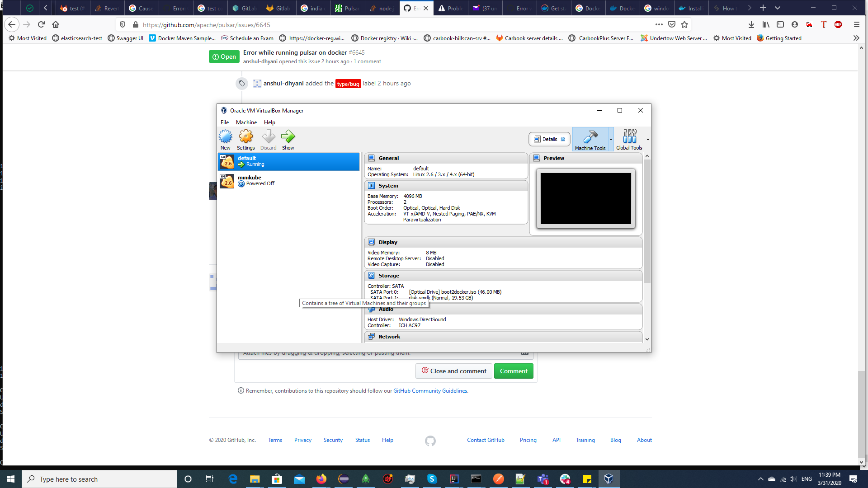Switch to the Pulsar browser tab

click(347, 8)
